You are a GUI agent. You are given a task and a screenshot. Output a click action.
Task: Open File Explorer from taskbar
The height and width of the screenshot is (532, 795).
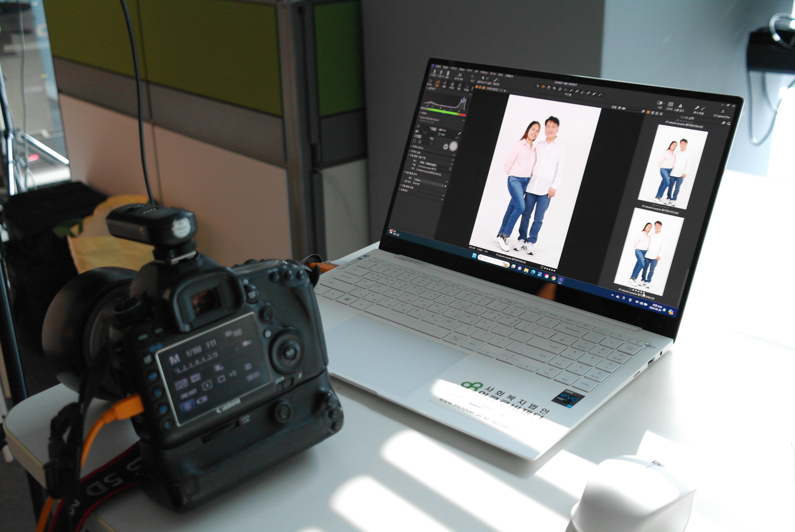(x=526, y=270)
